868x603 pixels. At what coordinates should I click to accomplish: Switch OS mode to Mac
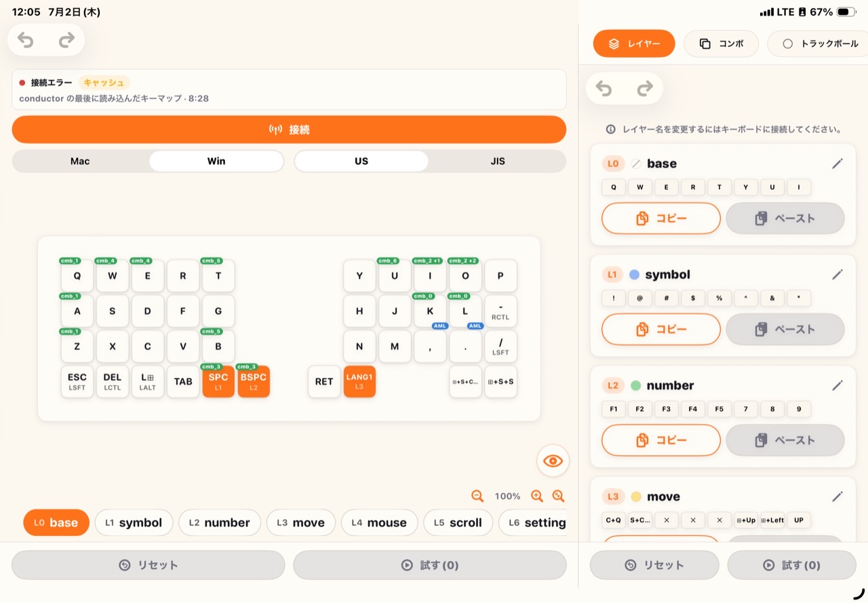tap(80, 161)
